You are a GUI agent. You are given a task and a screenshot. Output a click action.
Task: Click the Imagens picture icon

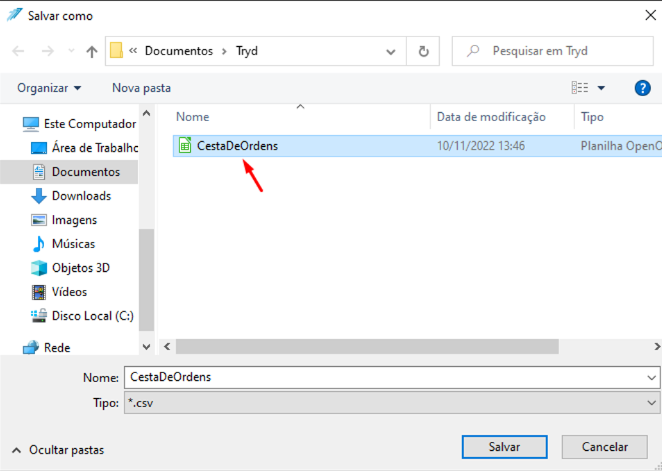(39, 220)
